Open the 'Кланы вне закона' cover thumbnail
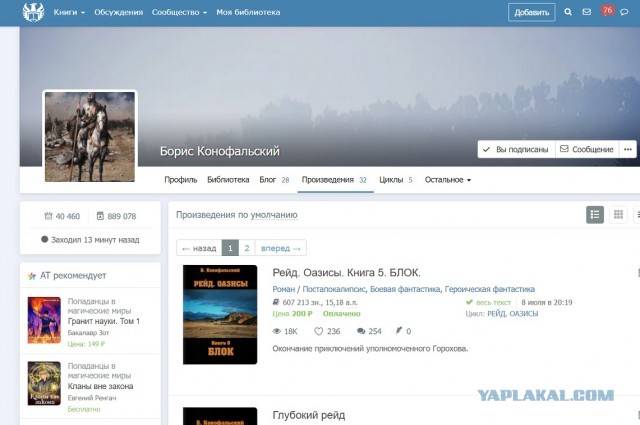The width and height of the screenshot is (640, 425). (x=44, y=383)
